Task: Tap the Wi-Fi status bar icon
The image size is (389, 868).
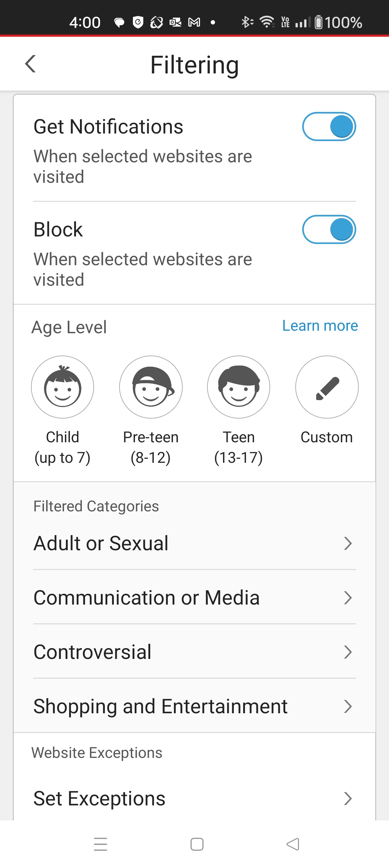Action: 267,22
